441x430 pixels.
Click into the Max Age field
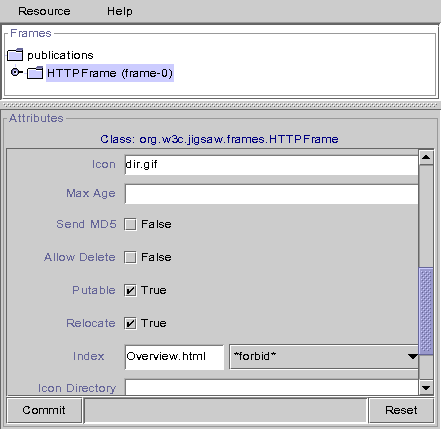tap(272, 194)
